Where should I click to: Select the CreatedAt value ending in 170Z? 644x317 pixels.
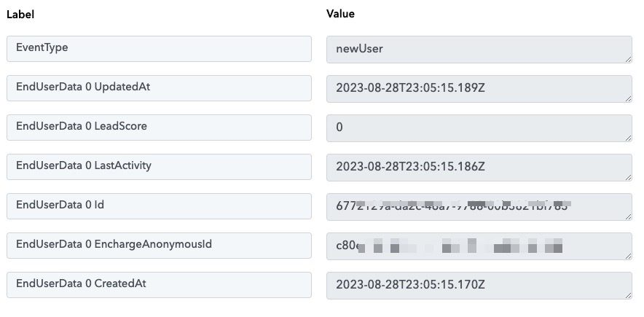479,286
